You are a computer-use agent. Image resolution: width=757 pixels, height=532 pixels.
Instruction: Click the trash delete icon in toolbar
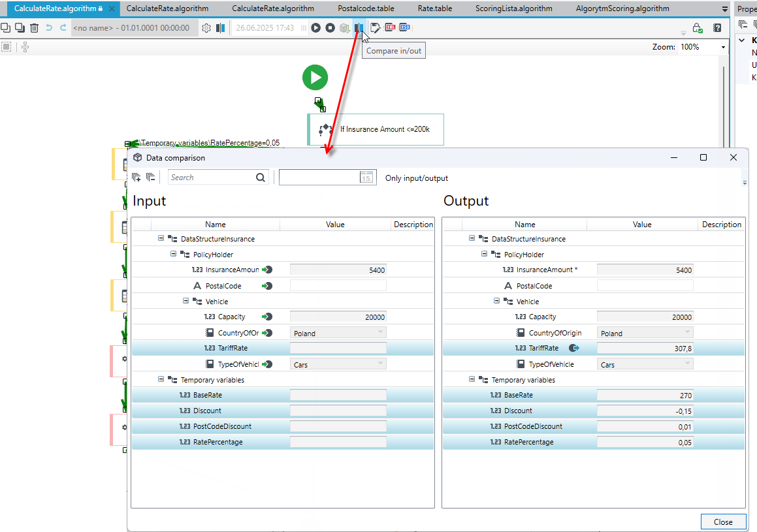tap(34, 28)
